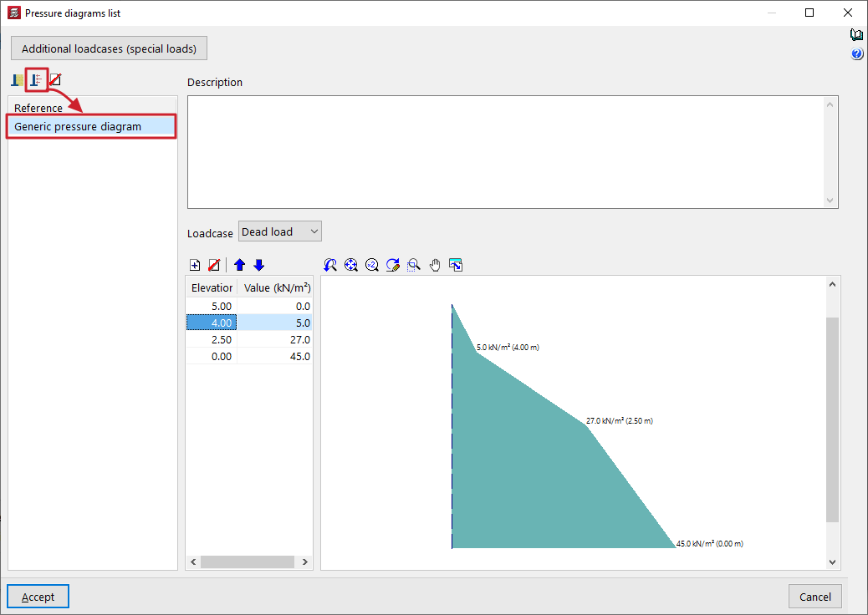Click table horizontal scrollbar right arrow

pos(305,562)
